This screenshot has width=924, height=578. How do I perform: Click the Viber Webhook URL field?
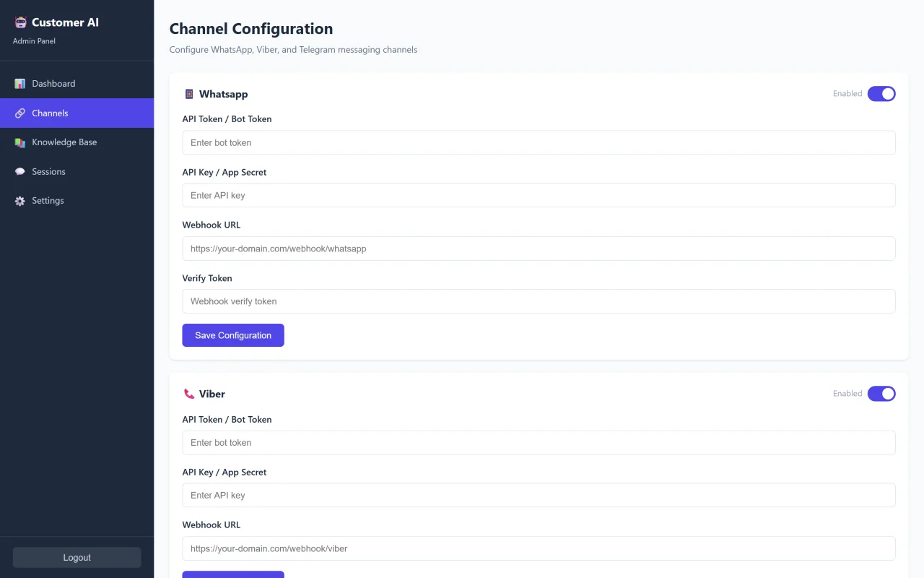(539, 548)
